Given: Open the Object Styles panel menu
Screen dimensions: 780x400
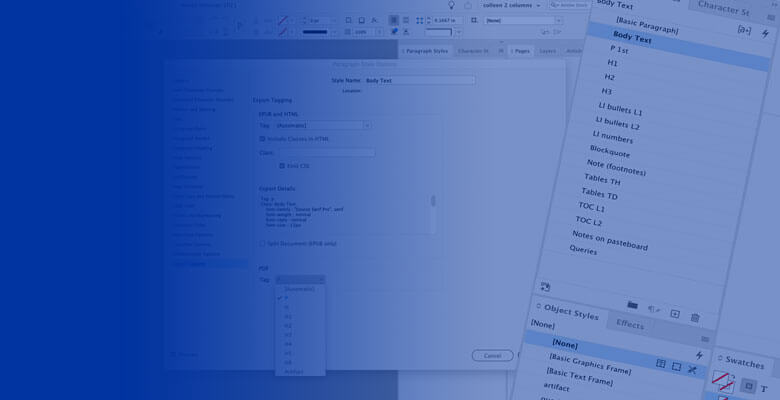Looking at the screenshot, I should (x=705, y=339).
